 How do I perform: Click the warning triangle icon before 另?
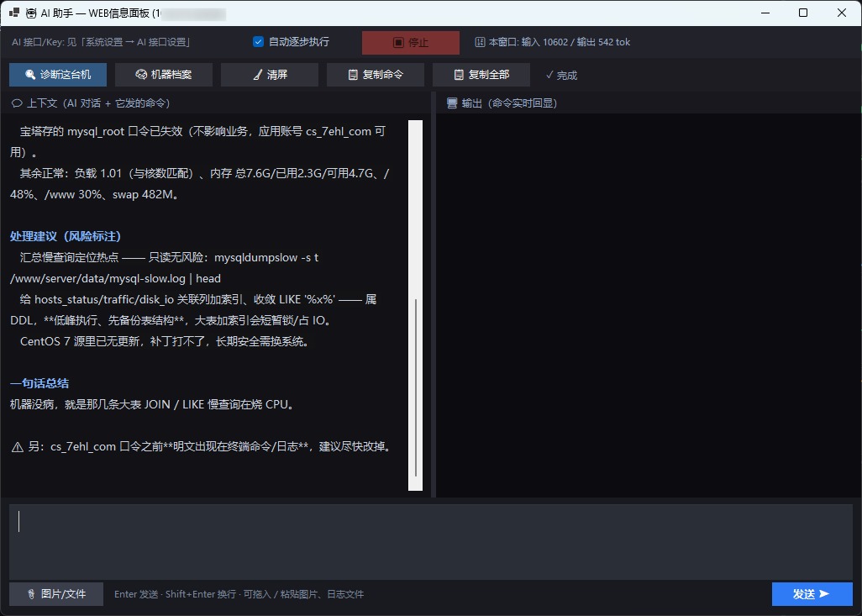point(18,447)
